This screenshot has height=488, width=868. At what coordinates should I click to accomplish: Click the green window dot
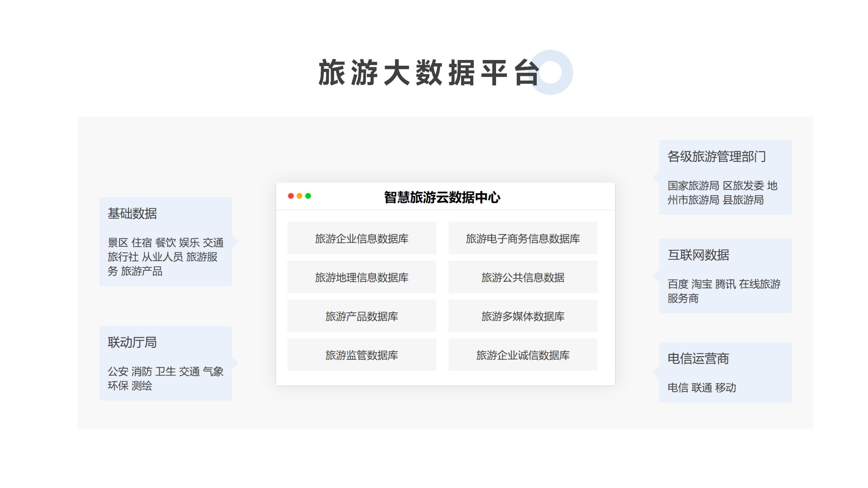click(308, 196)
